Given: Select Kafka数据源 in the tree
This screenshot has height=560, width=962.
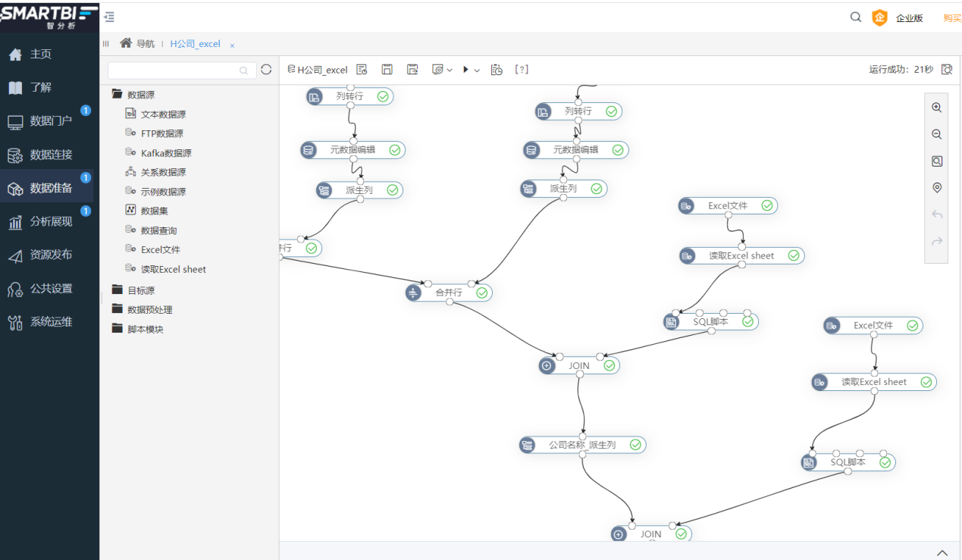Looking at the screenshot, I should click(x=158, y=153).
